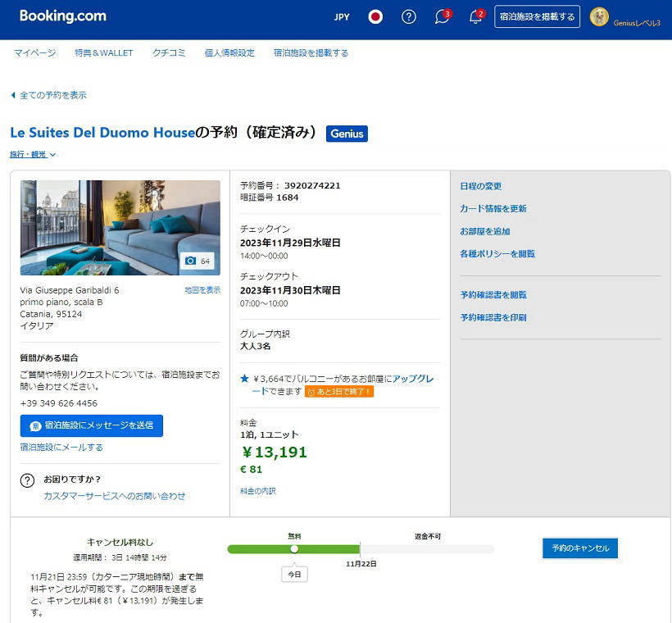Click the customer service question mark icon
The height and width of the screenshot is (623, 672).
point(28,480)
